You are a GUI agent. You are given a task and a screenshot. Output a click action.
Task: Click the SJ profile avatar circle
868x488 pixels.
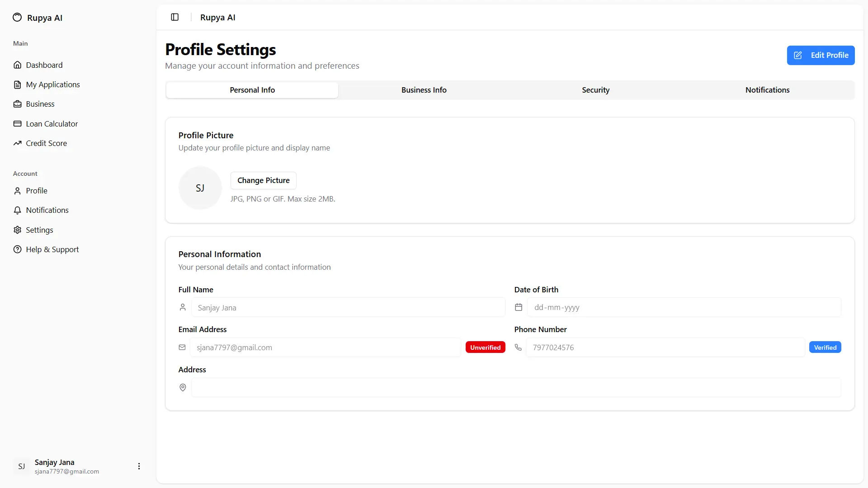click(x=200, y=188)
